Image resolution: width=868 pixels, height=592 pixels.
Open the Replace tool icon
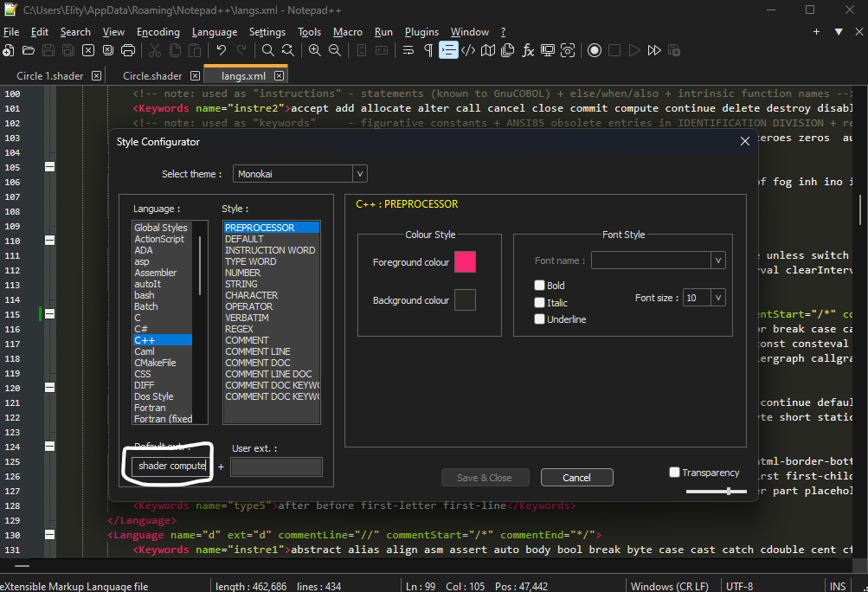288,50
